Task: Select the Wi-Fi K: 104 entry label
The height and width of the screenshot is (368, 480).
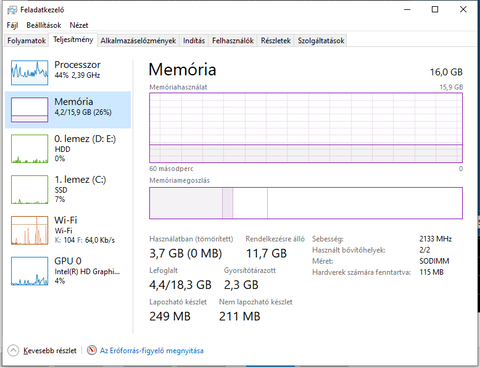Action: 84,230
